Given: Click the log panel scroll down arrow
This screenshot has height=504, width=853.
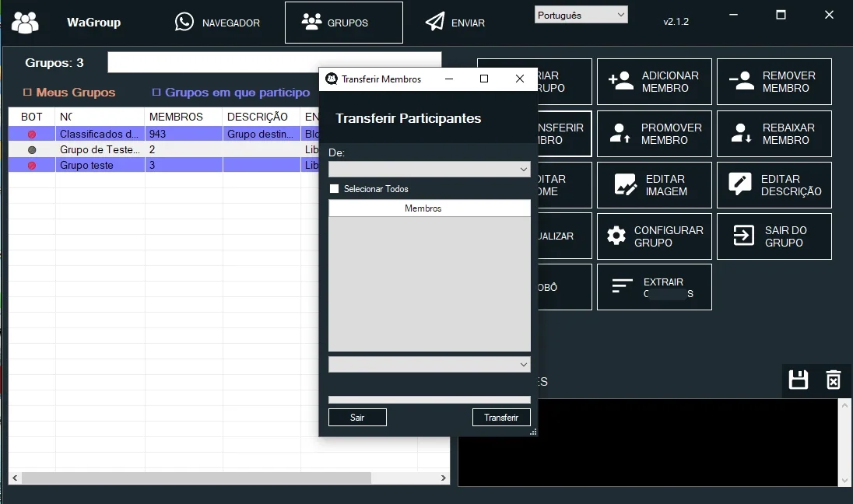Looking at the screenshot, I should coord(844,481).
